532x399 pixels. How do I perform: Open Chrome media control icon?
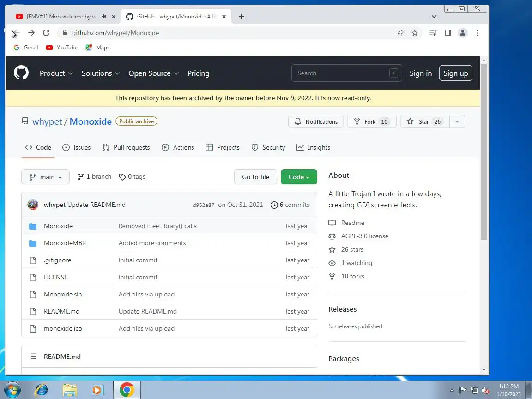coord(433,33)
